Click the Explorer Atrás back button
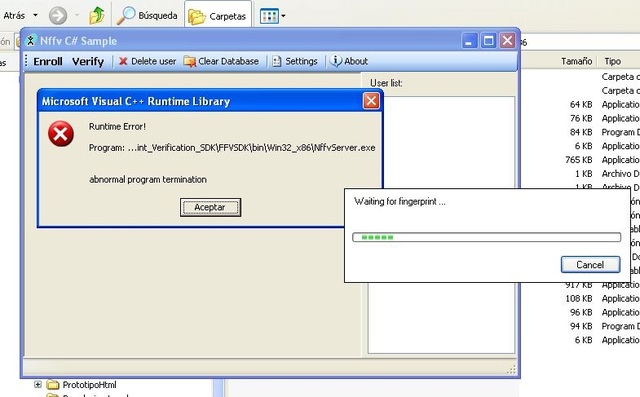The width and height of the screenshot is (640, 397). (x=15, y=16)
